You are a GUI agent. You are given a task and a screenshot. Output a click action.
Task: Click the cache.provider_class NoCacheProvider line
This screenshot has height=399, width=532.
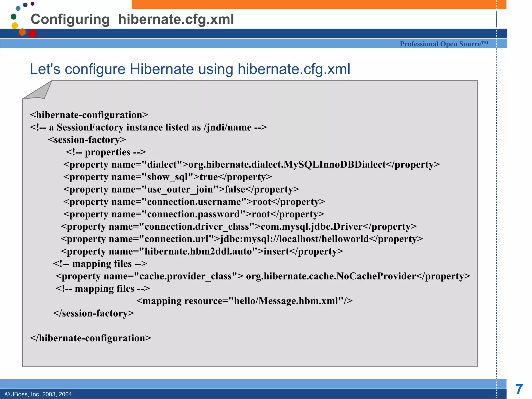pyautogui.click(x=263, y=276)
